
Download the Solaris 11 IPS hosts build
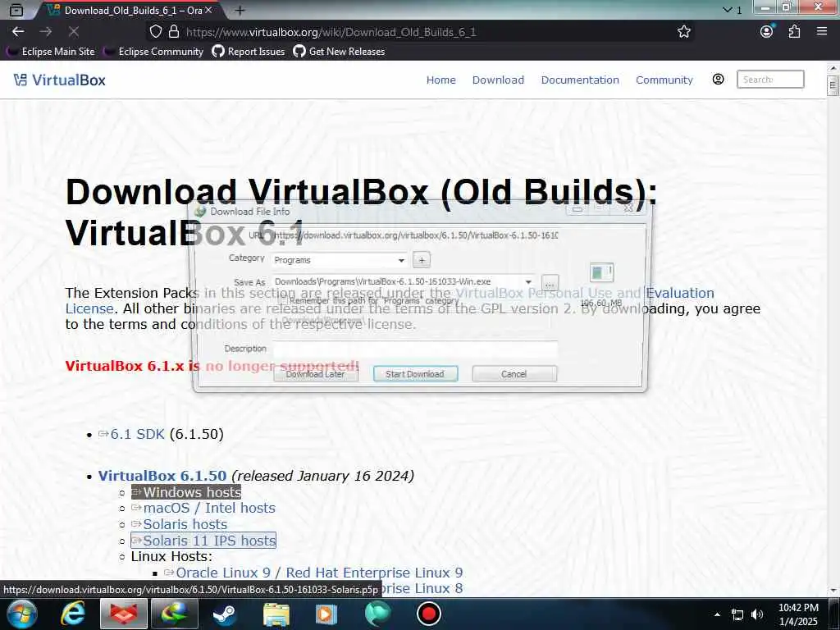(x=203, y=541)
